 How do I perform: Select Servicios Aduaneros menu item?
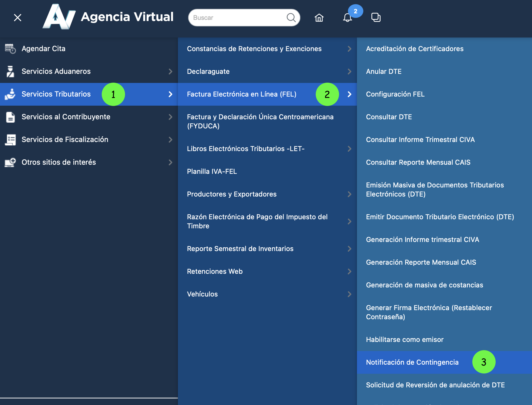[89, 71]
